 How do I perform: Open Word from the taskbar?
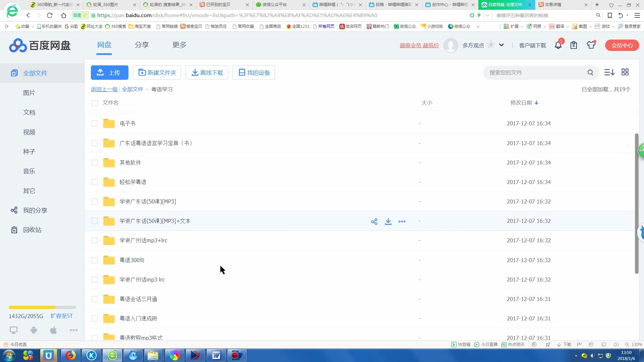[216, 355]
